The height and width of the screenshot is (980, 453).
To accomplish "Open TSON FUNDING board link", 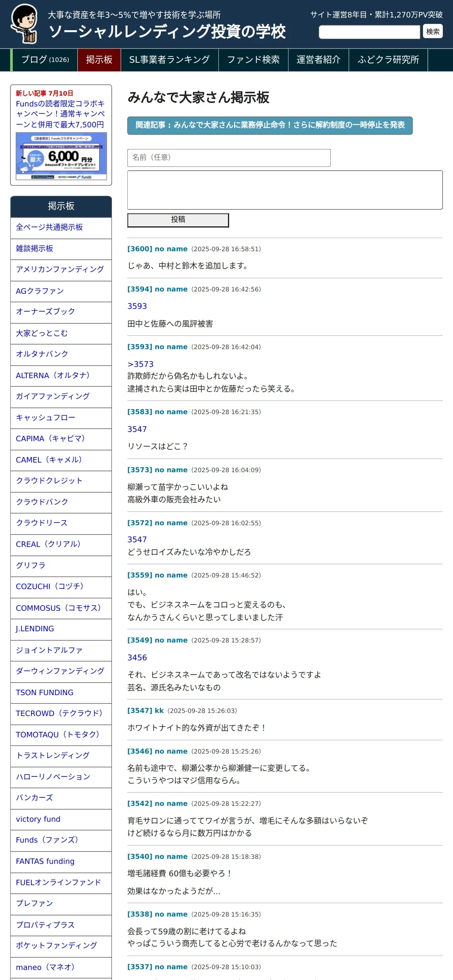I will [61, 692].
